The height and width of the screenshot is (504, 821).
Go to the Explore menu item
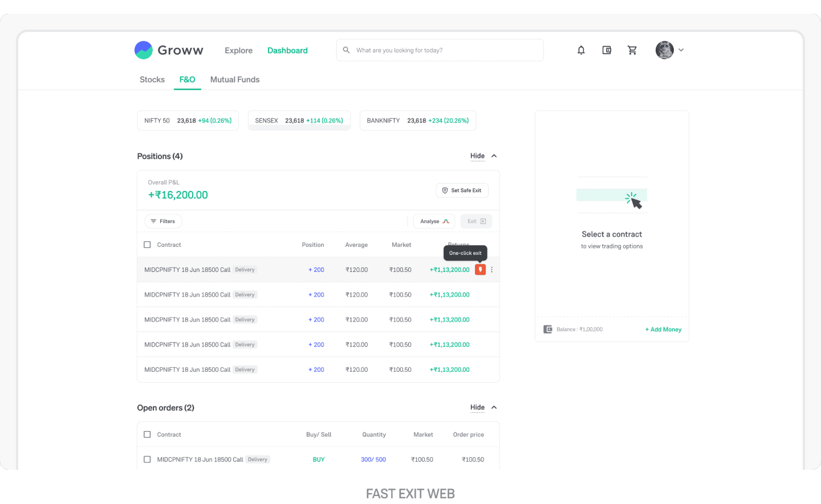[238, 50]
